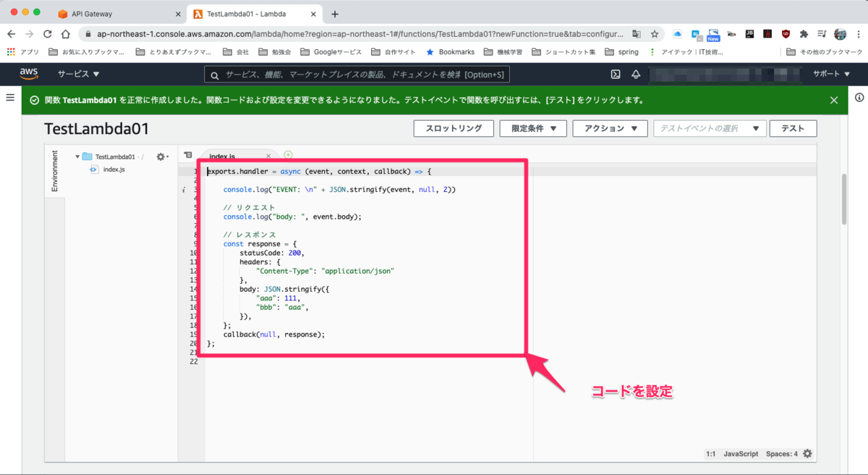Viewport: 868px width, 475px height.
Task: Click the スロットリング button
Action: pyautogui.click(x=454, y=128)
